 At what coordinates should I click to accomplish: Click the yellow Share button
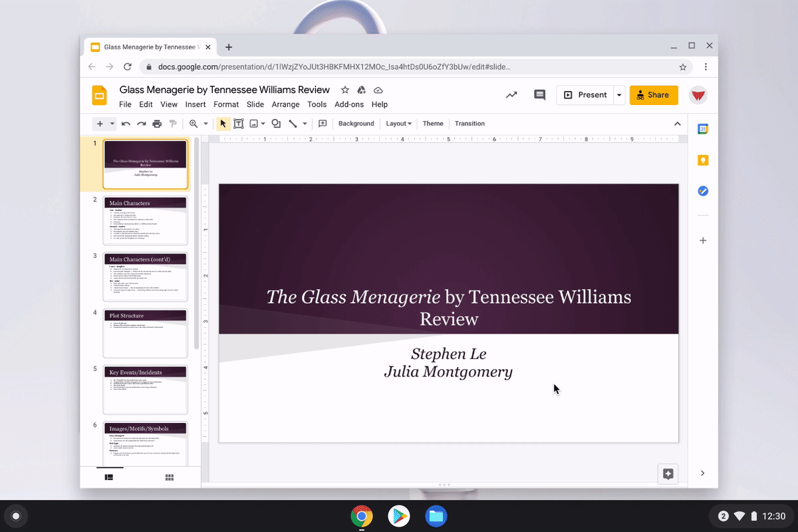pos(653,95)
